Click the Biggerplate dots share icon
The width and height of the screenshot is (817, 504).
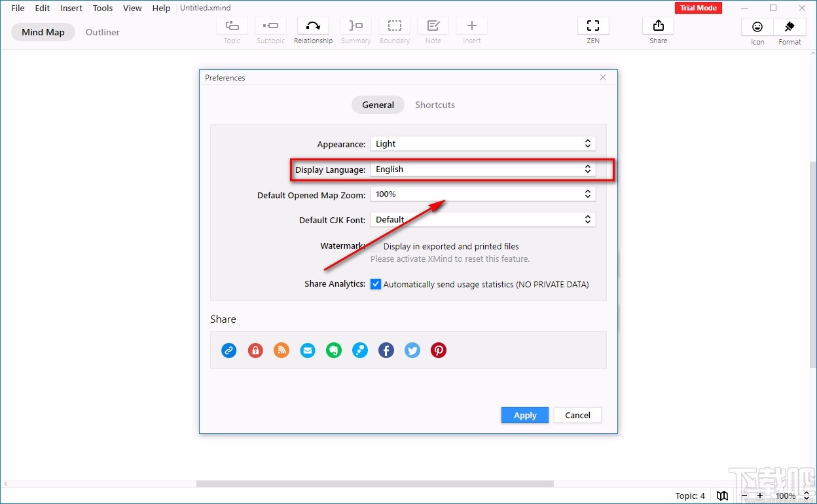coord(360,350)
